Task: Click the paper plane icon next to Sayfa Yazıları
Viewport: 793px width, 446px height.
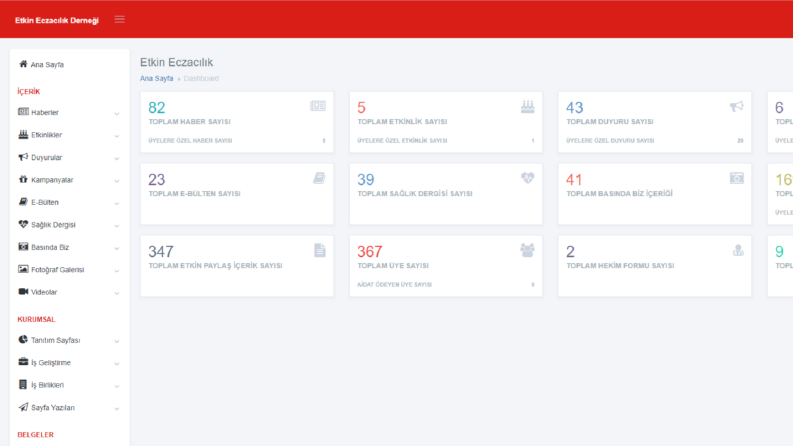Action: coord(23,407)
